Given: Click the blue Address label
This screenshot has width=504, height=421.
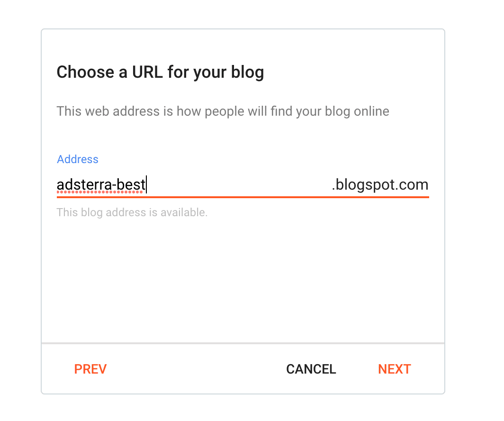Looking at the screenshot, I should pos(77,159).
